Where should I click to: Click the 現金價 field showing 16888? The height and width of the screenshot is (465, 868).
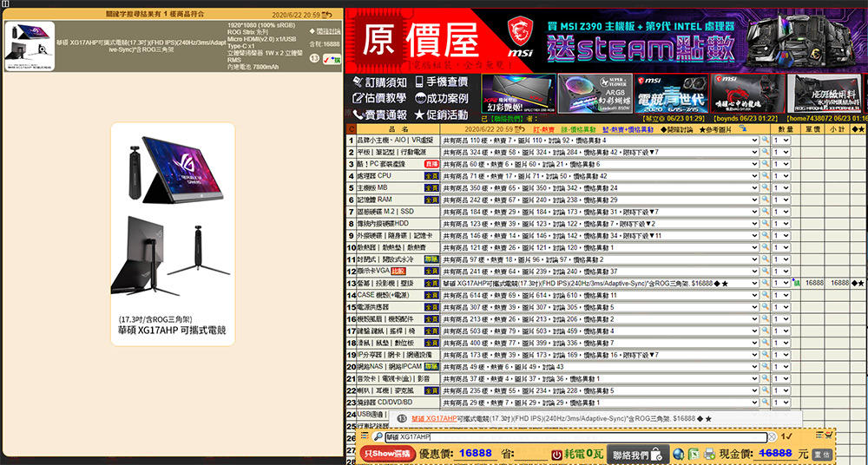tap(775, 453)
